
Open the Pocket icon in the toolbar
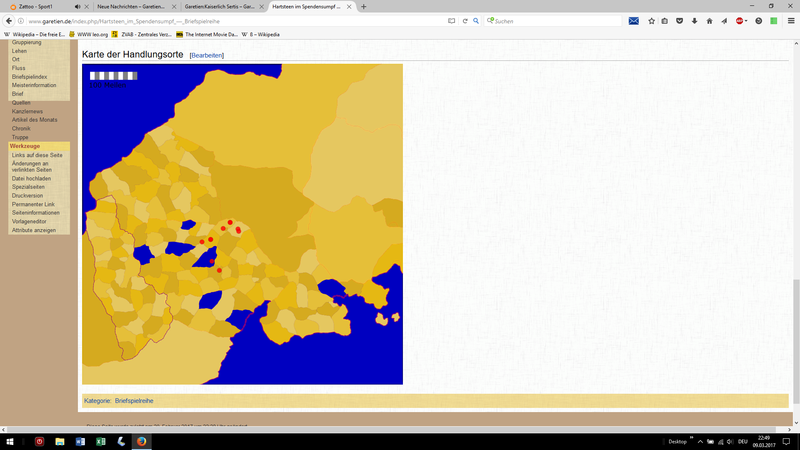click(680, 21)
